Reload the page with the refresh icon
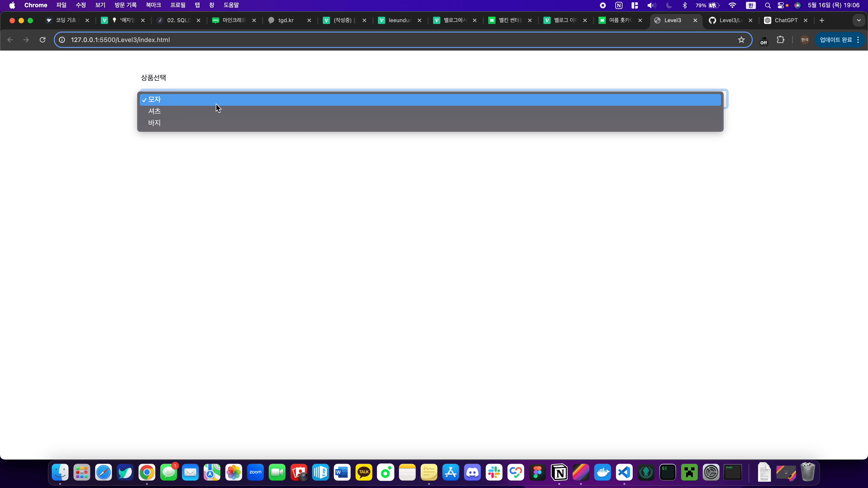This screenshot has height=488, width=868. coord(42,40)
